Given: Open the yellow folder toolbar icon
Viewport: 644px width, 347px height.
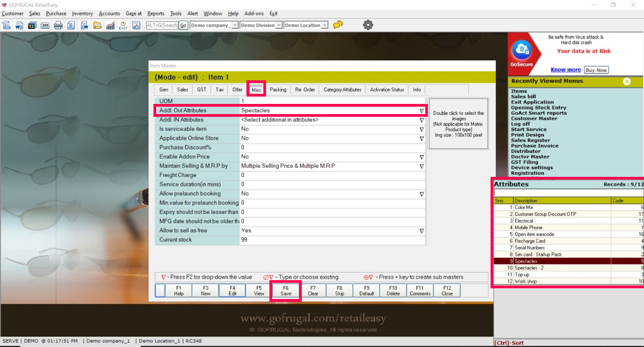Looking at the screenshot, I should [x=97, y=25].
